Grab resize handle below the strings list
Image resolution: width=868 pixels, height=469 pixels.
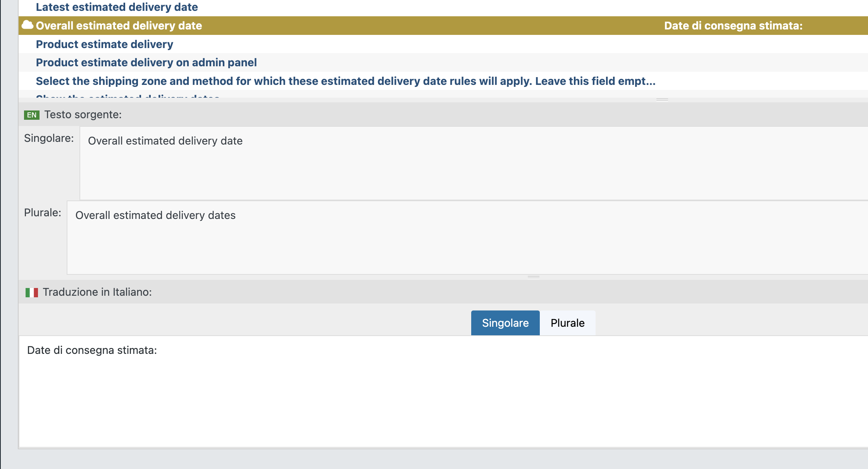[x=662, y=100]
